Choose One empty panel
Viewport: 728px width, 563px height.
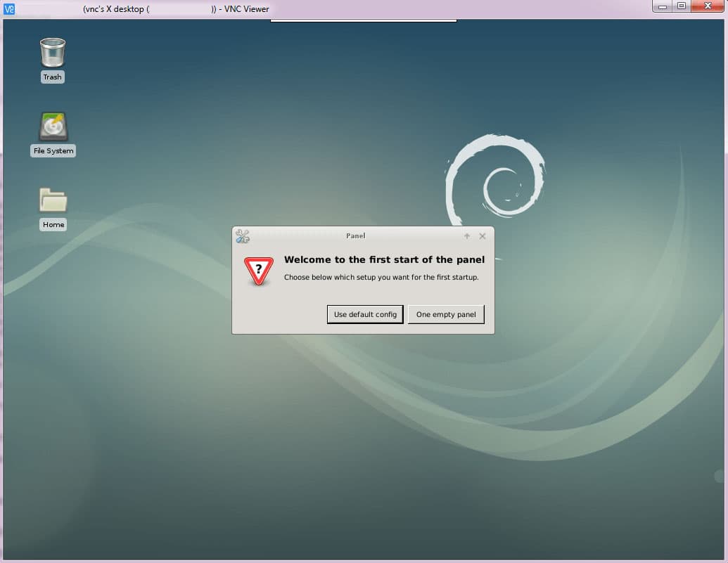click(446, 314)
